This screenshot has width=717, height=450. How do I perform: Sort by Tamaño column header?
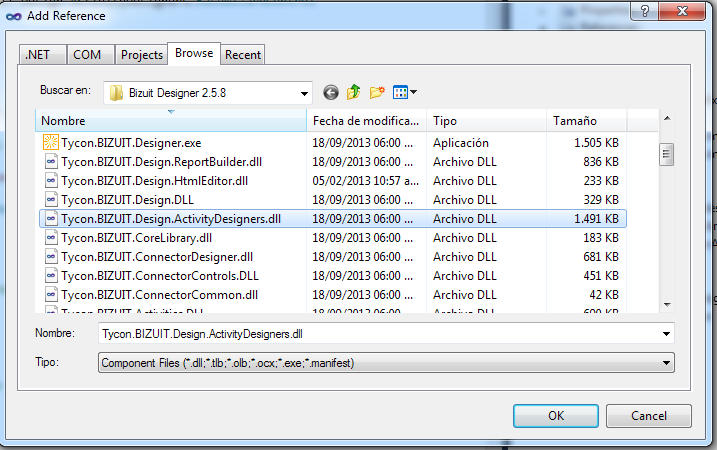(586, 121)
